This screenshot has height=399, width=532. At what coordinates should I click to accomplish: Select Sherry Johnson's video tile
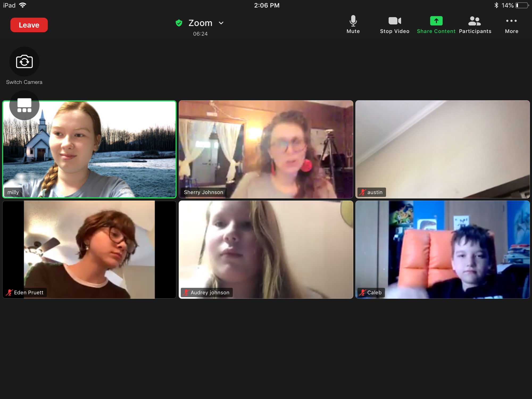266,149
